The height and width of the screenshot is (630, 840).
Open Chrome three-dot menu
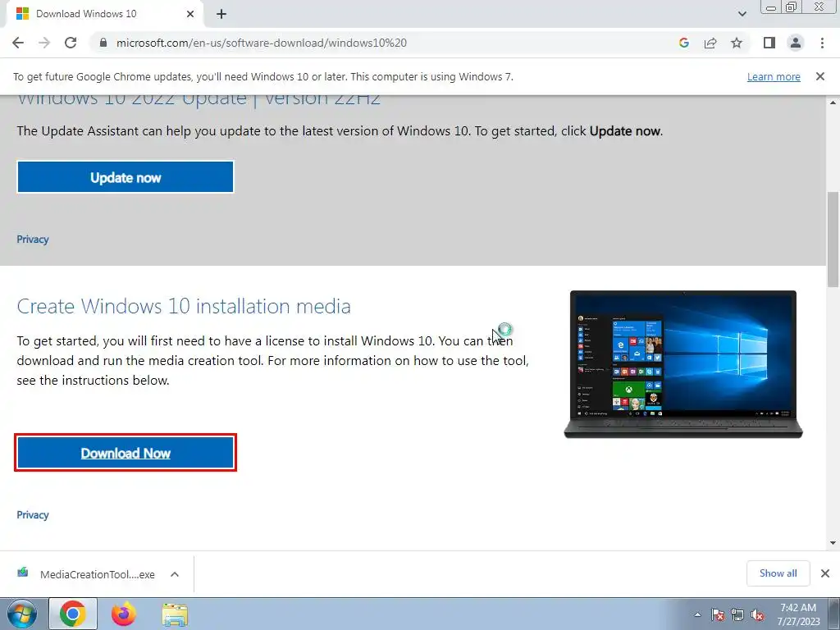[x=822, y=43]
